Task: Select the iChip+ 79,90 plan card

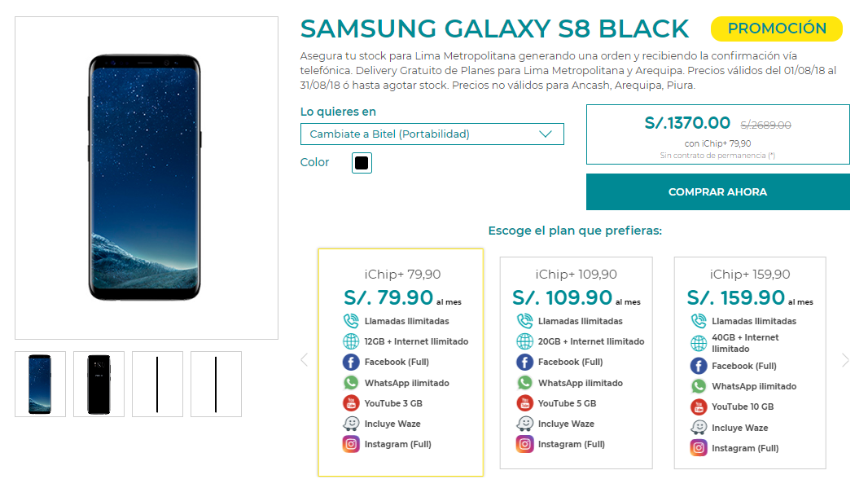Action: [x=401, y=363]
